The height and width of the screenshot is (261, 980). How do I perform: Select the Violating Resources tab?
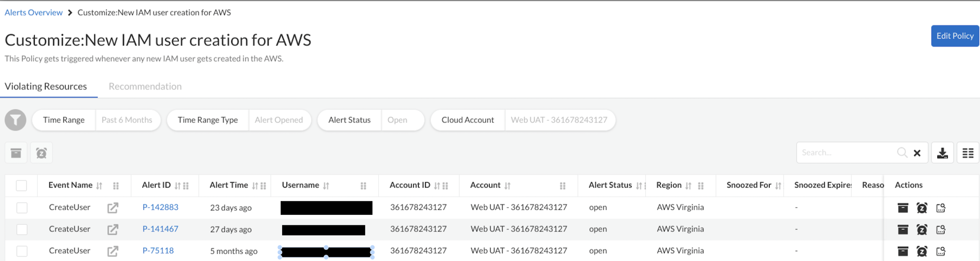point(46,87)
